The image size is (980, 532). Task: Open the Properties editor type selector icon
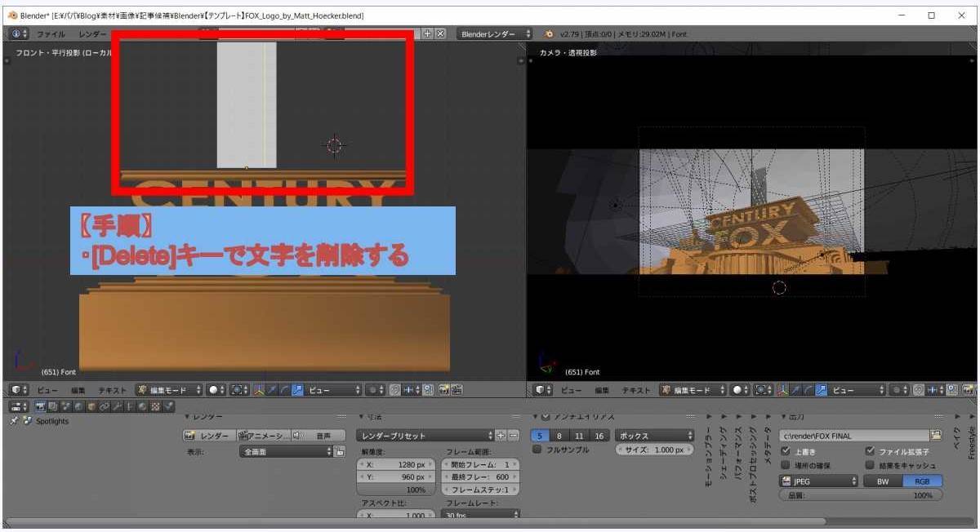[19, 406]
